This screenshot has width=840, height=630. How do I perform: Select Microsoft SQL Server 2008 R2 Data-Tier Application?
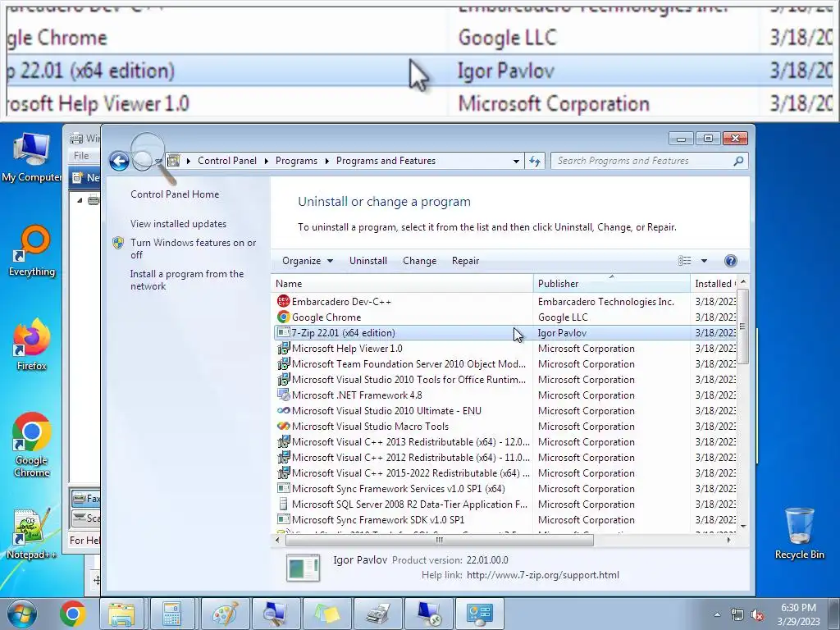click(x=410, y=504)
